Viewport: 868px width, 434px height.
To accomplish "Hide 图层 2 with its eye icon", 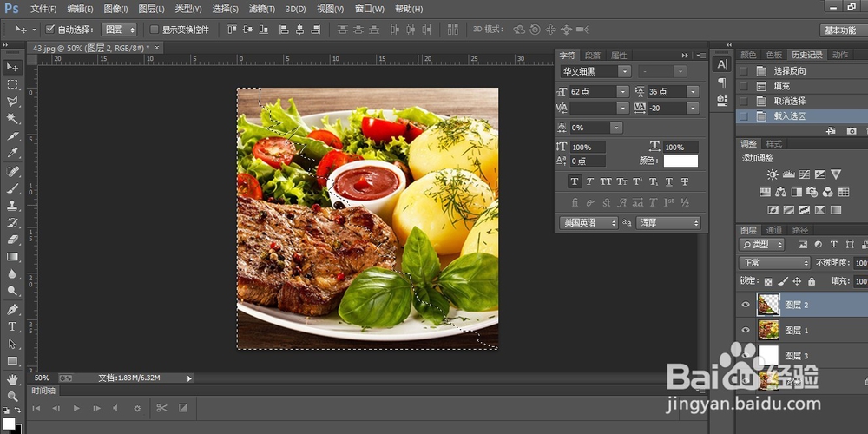I will (746, 305).
